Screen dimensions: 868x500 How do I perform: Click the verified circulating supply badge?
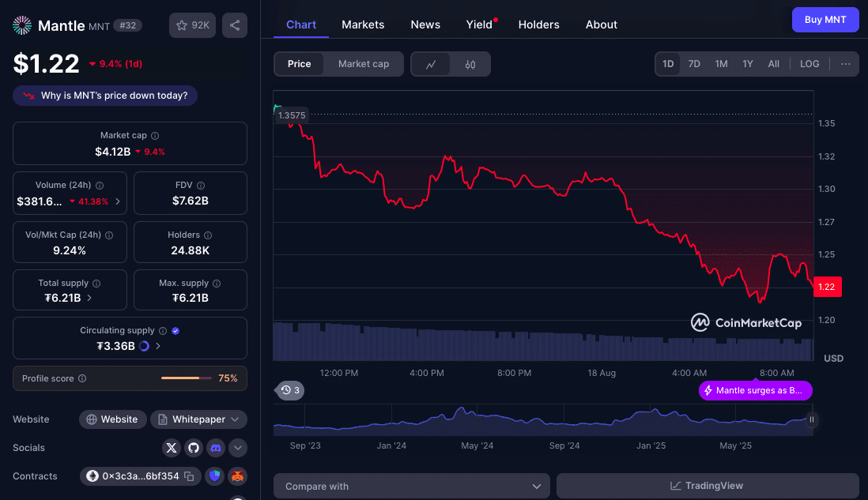[175, 331]
